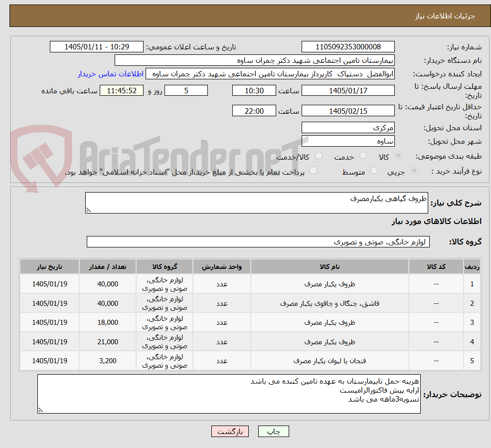491x448 pixels.
Task: Select the کالا radio button
Action: [399, 156]
